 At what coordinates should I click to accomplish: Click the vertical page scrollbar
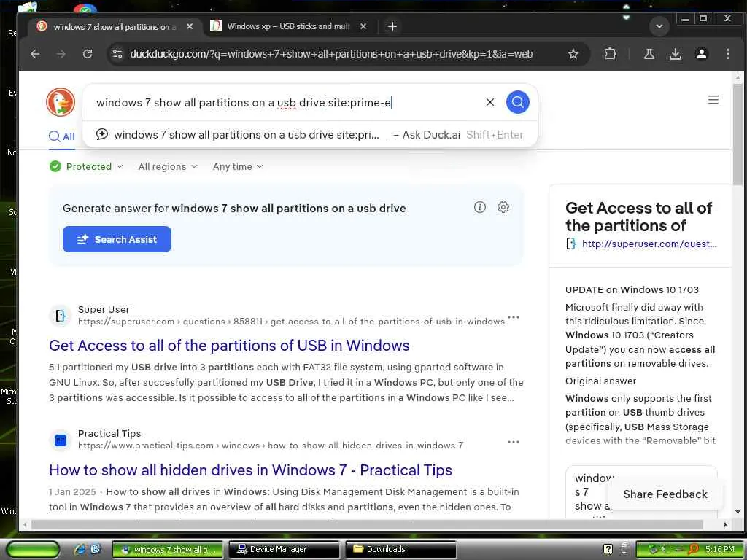(738, 133)
